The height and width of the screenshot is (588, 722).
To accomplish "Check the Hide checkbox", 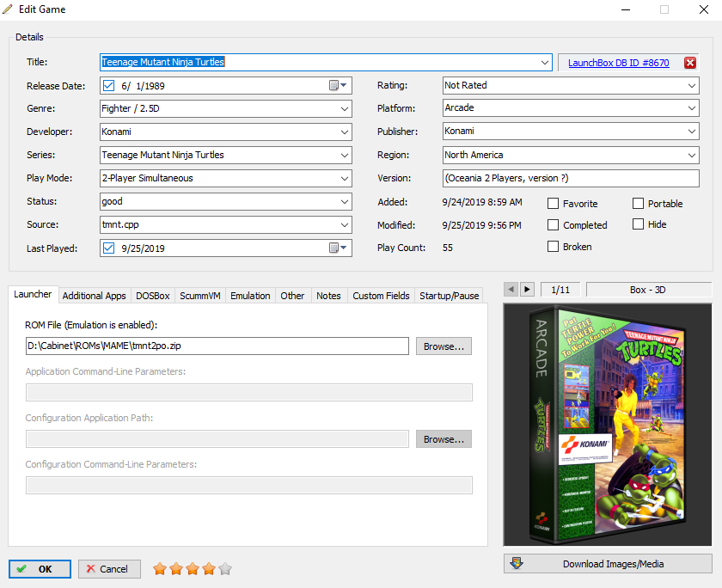I will pos(638,224).
